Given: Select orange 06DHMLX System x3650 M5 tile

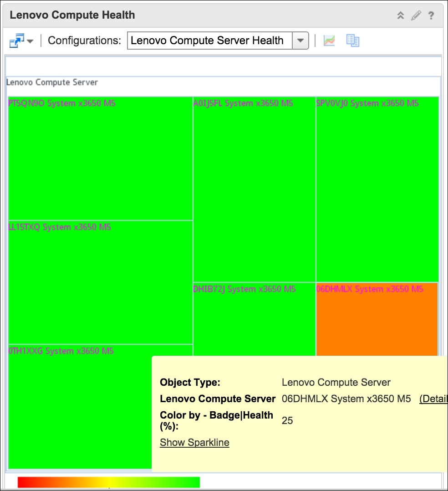Looking at the screenshot, I should pyautogui.click(x=377, y=319).
